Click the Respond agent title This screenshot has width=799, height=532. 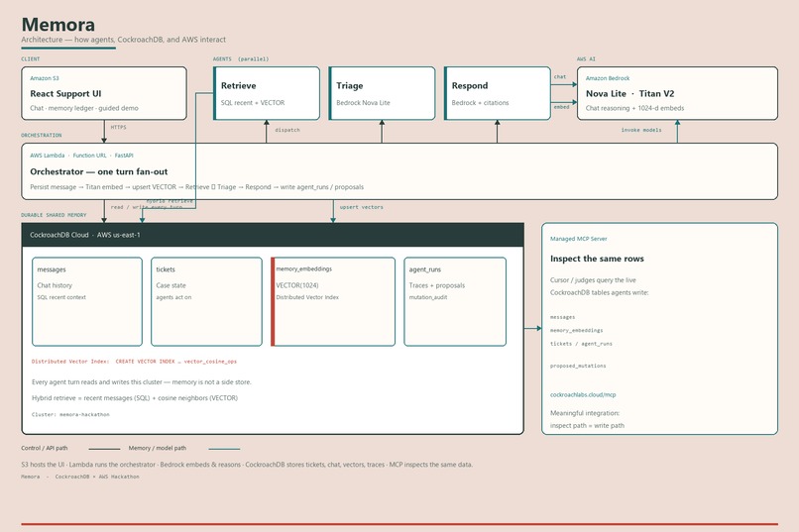pos(470,85)
